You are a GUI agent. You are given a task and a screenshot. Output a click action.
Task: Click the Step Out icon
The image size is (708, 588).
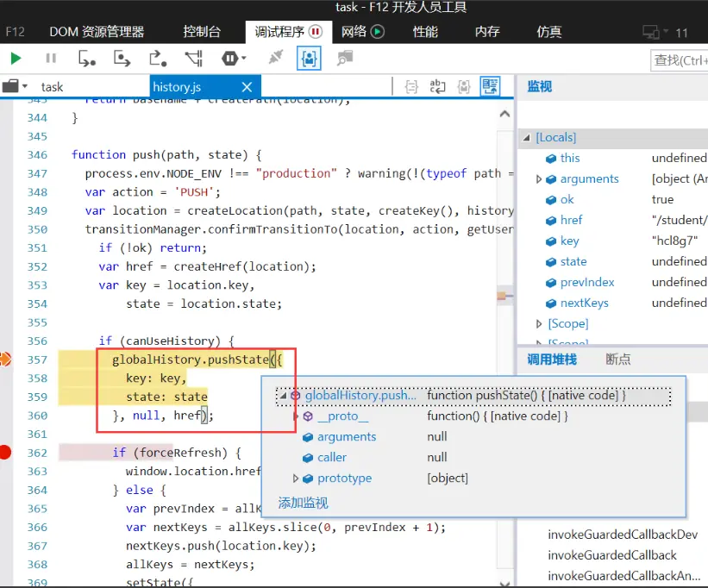click(158, 59)
